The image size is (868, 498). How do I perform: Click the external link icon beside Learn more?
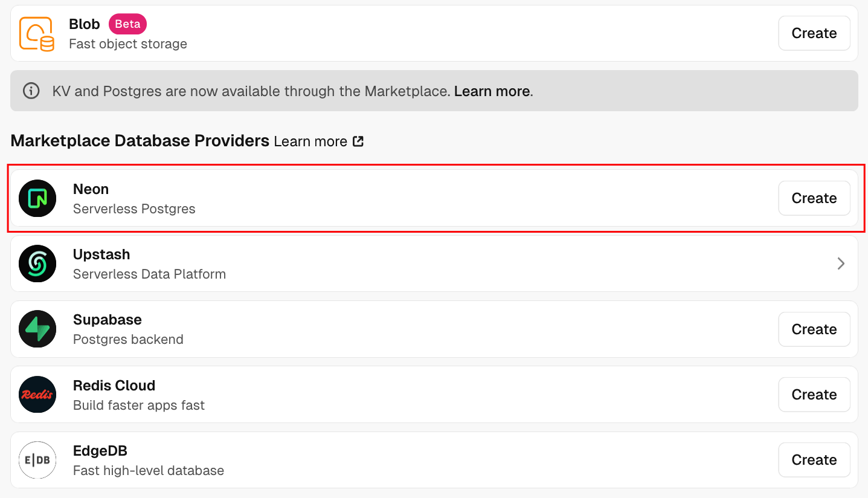coord(358,141)
